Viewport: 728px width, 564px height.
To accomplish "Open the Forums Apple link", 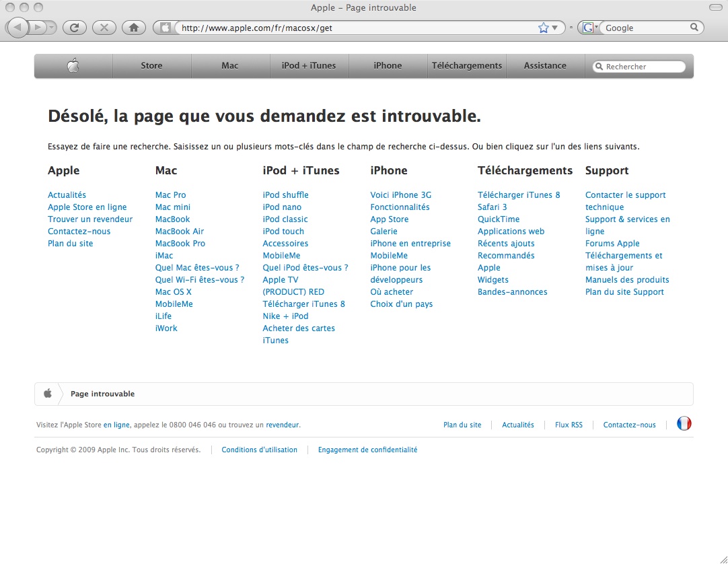I will pos(612,244).
